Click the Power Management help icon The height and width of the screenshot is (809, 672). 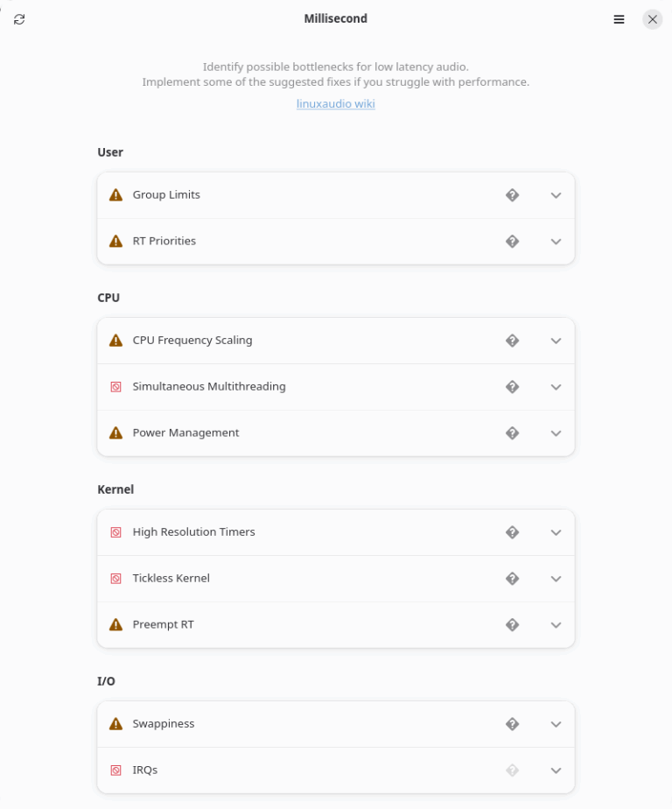[x=513, y=433]
